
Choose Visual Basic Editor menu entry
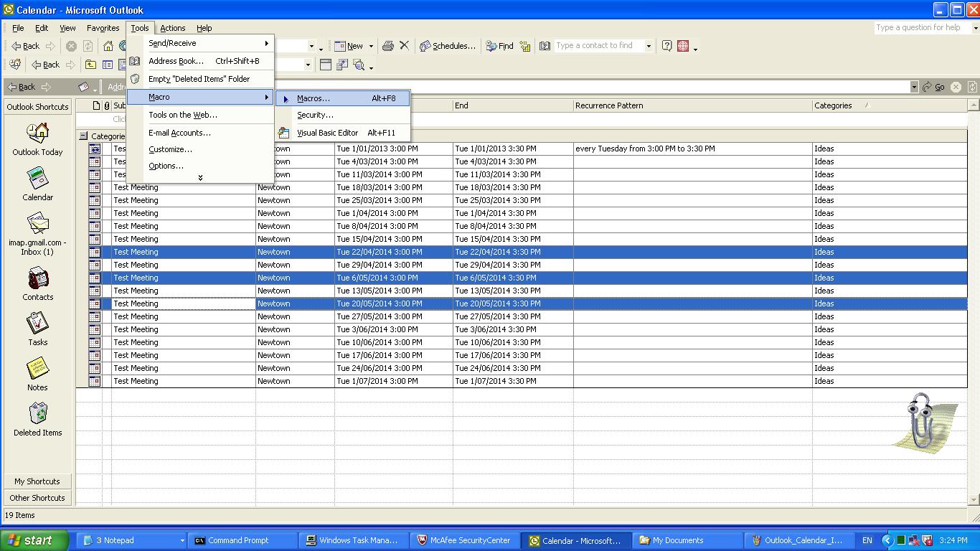pos(327,133)
